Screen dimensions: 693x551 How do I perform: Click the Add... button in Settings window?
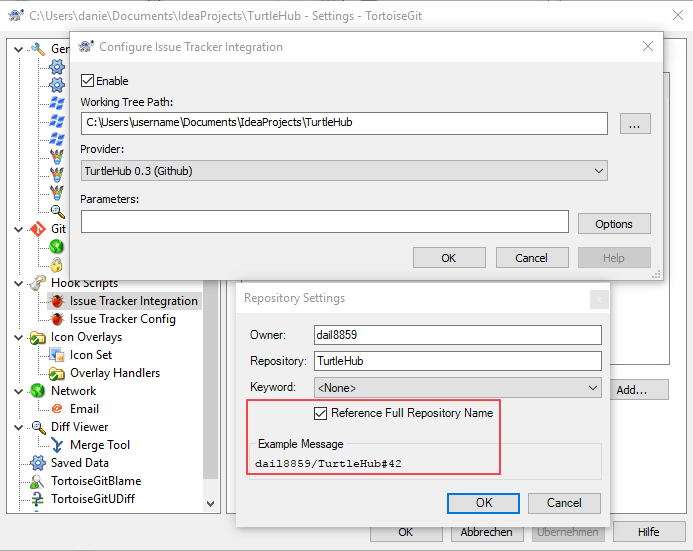click(x=639, y=390)
